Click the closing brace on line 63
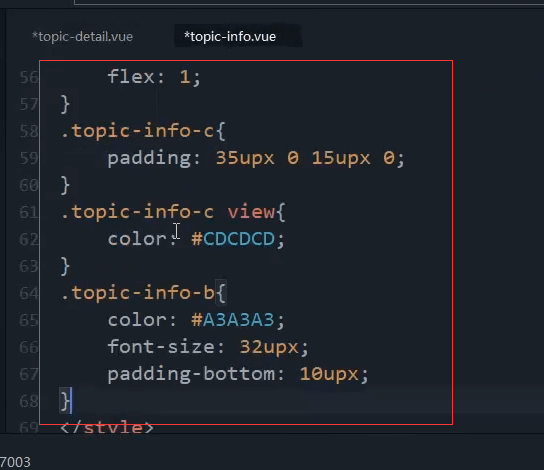The width and height of the screenshot is (544, 470). coord(65,266)
